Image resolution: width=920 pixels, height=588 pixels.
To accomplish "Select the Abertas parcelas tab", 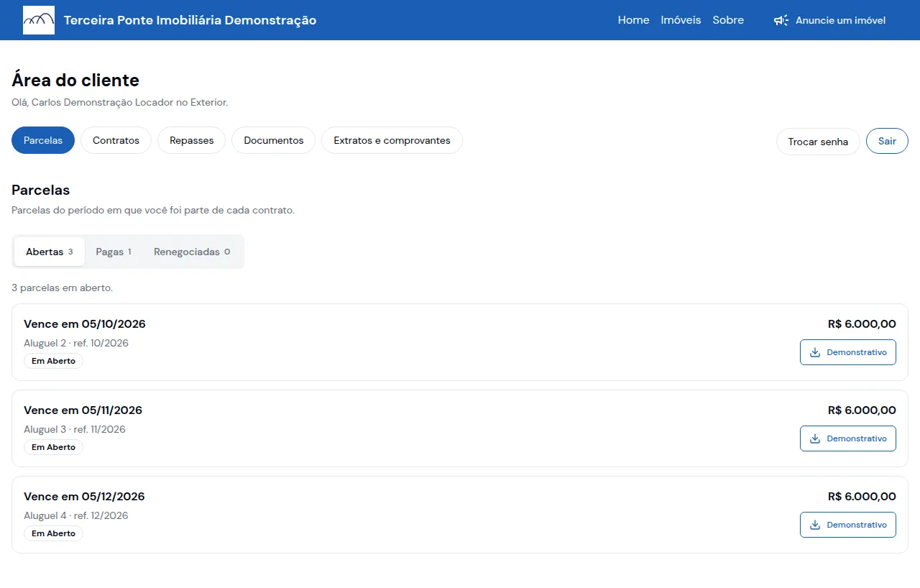I will (50, 252).
